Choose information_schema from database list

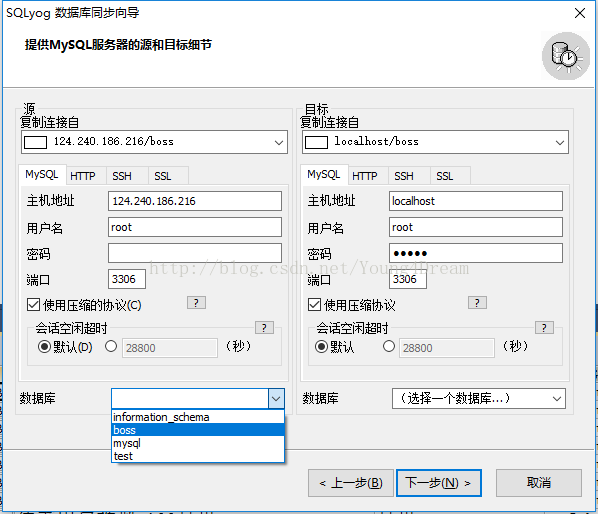pos(198,417)
